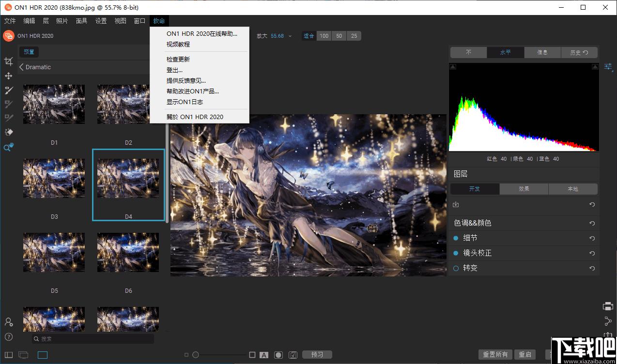The height and width of the screenshot is (364, 617).
Task: Click the 预习 preview button
Action: pos(317,355)
